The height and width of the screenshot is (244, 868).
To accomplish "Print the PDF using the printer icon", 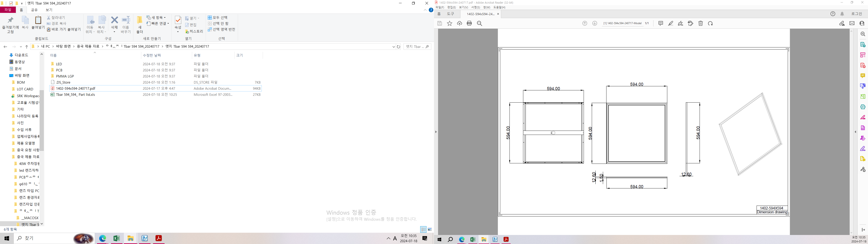I will click(469, 23).
